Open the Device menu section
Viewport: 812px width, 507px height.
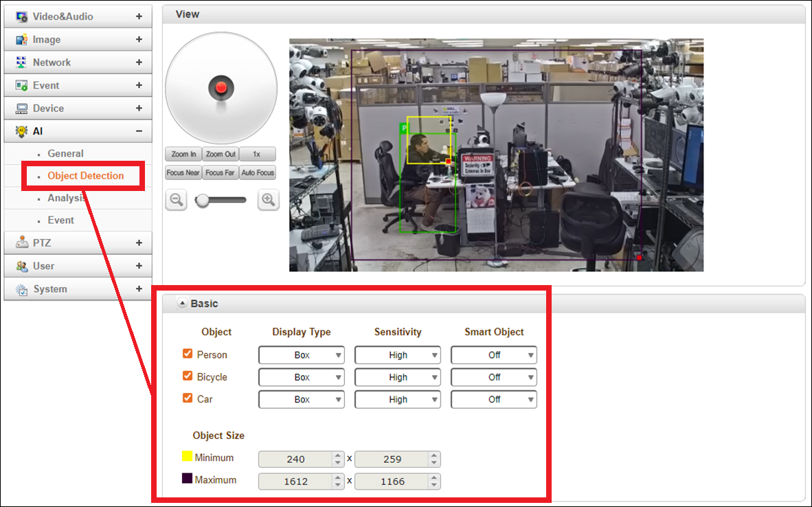pos(78,109)
